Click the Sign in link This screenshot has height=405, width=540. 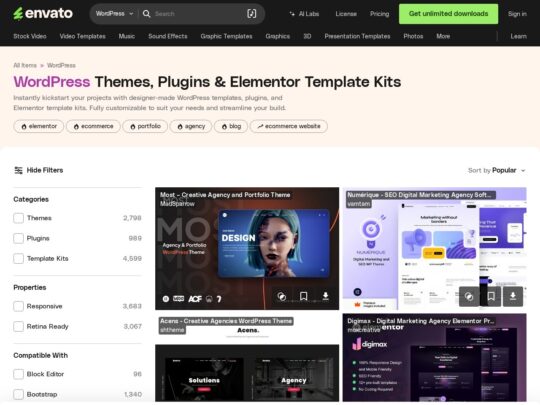click(517, 14)
